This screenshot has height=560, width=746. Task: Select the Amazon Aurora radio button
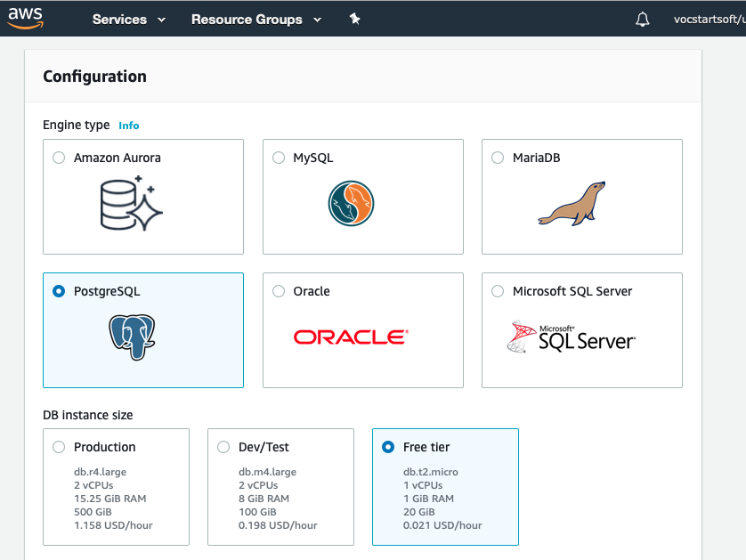(x=59, y=157)
